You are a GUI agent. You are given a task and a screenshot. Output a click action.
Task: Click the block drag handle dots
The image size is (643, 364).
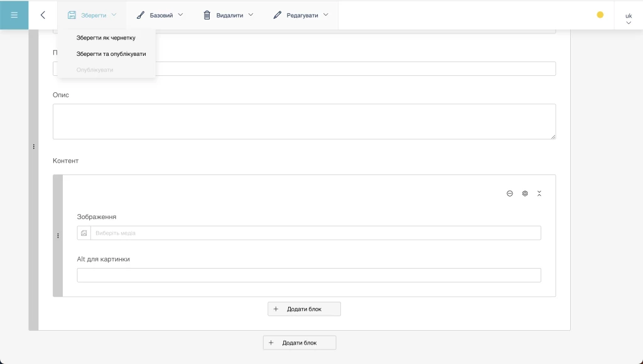tap(58, 235)
